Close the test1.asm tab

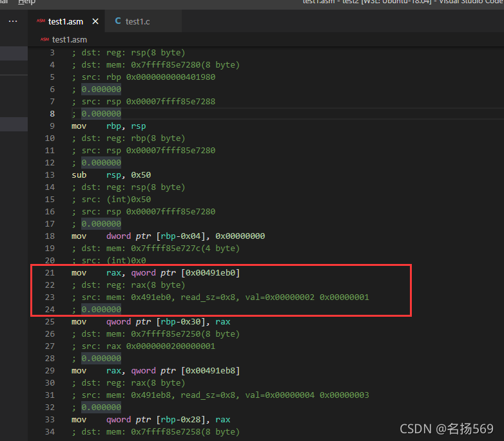pyautogui.click(x=95, y=21)
